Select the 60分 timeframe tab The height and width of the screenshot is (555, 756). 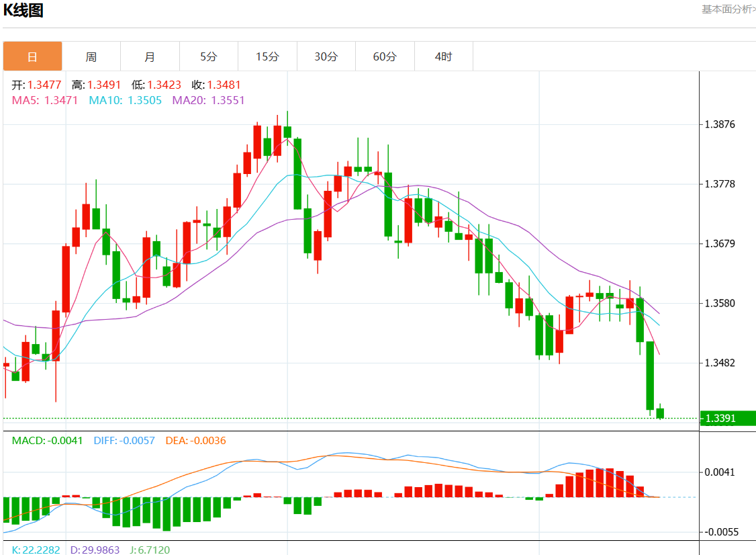coord(385,56)
